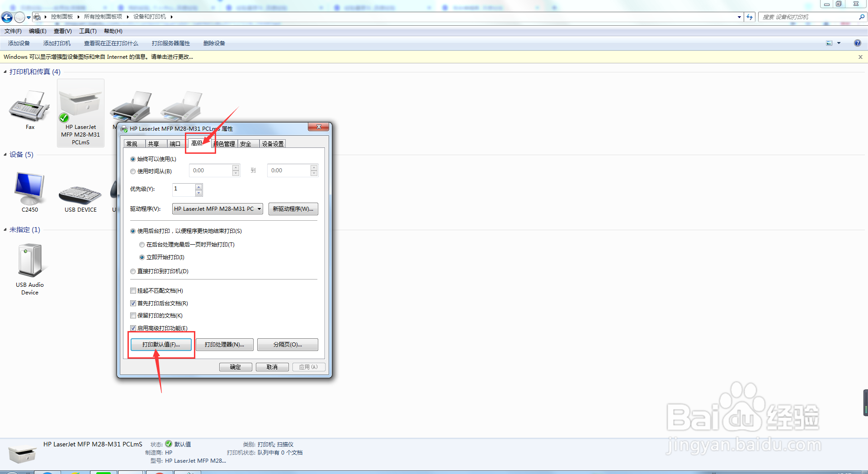Image resolution: width=868 pixels, height=474 pixels.
Task: Click the priority value input field
Action: pyautogui.click(x=184, y=190)
